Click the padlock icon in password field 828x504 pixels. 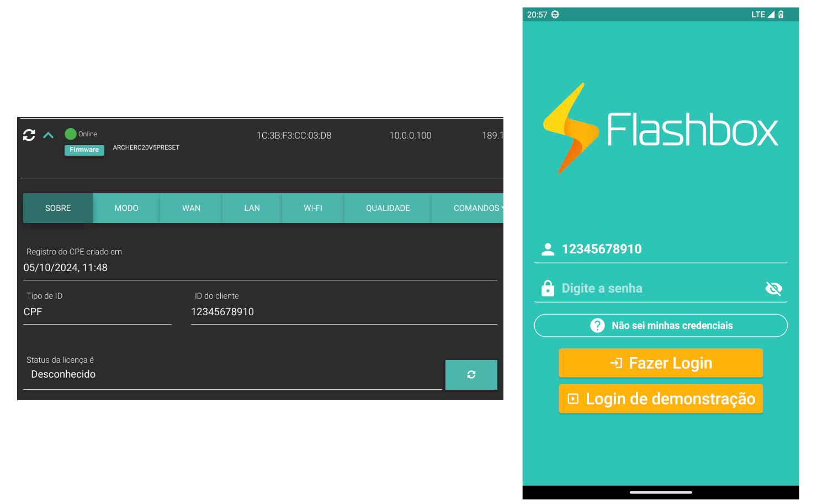pos(548,288)
